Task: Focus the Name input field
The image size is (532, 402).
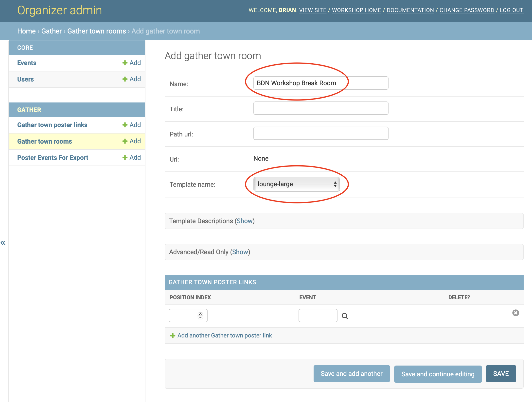Action: (x=321, y=83)
